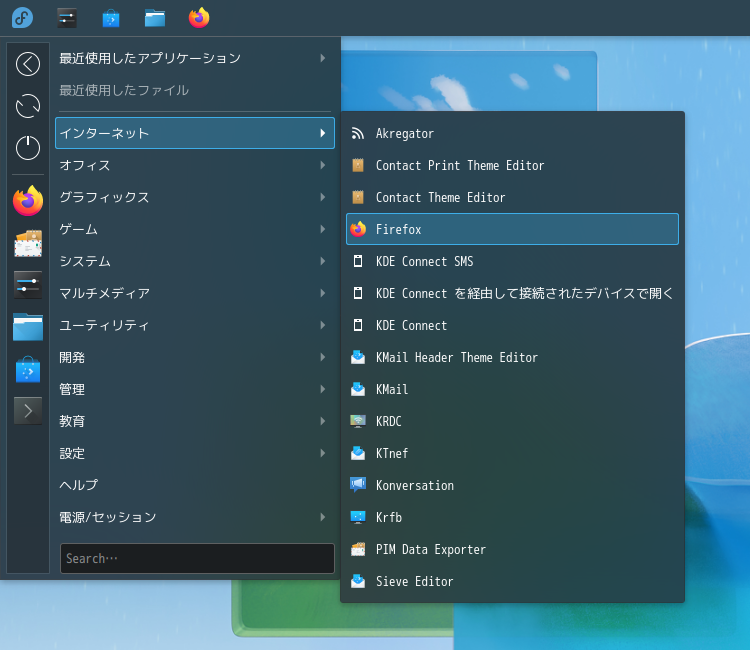Open Dolphin file manager in top panel
The image size is (750, 650).
pyautogui.click(x=155, y=18)
